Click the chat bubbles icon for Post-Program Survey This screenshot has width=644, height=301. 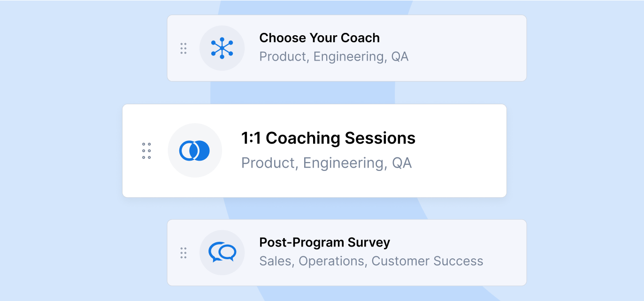point(222,253)
